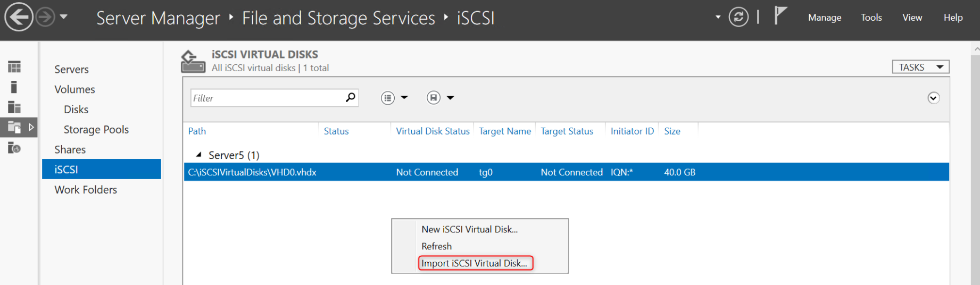Click the back navigation arrow
Viewport: 980px width, 285px height.
coord(19,18)
